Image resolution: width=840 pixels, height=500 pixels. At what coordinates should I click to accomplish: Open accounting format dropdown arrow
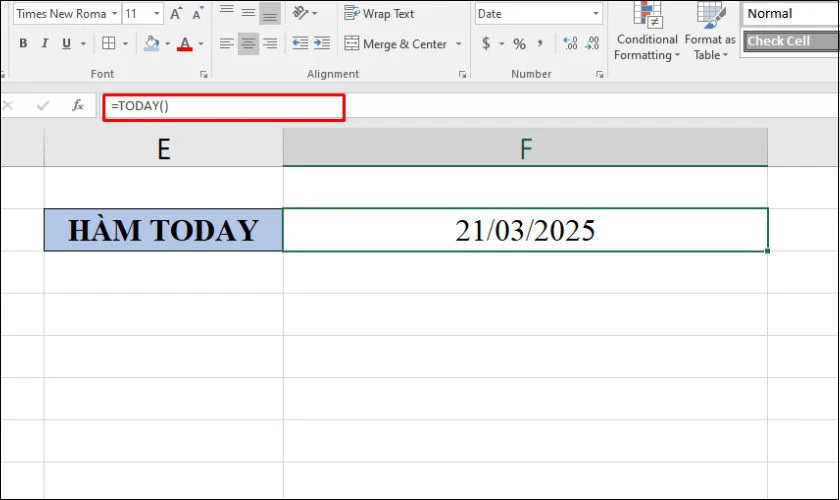(x=502, y=43)
